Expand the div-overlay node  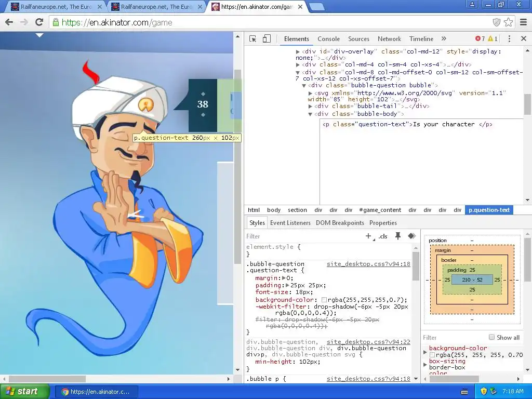pos(298,51)
